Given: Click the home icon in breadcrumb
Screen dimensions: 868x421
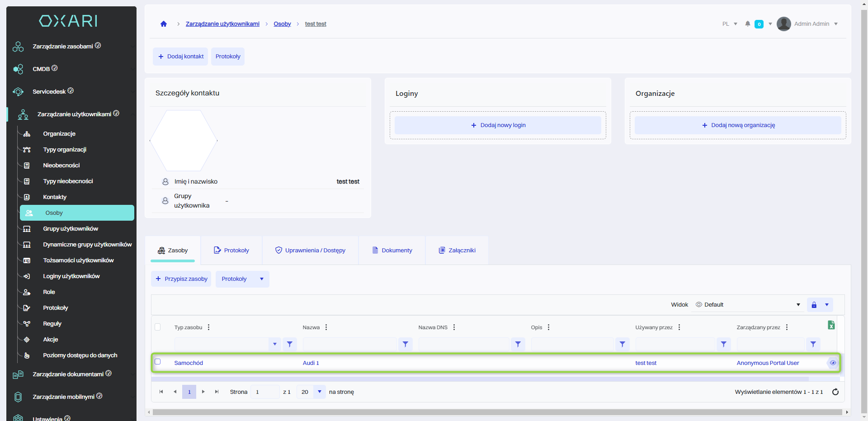Looking at the screenshot, I should pyautogui.click(x=164, y=24).
